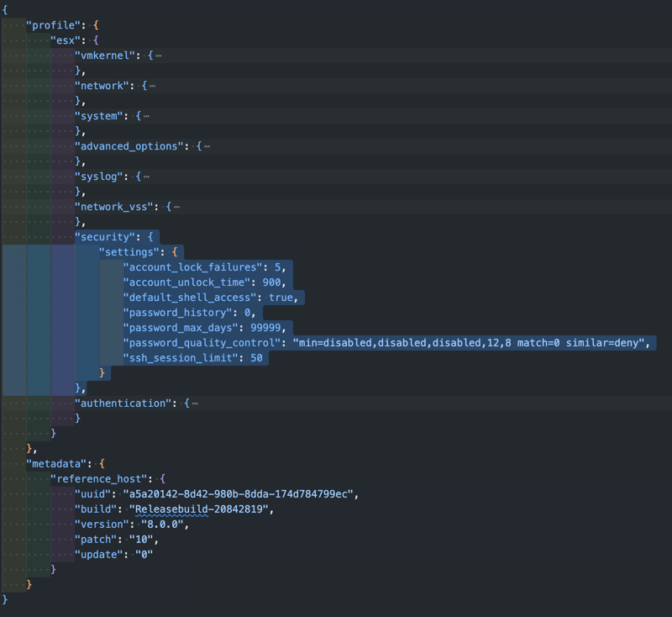The height and width of the screenshot is (617, 672).
Task: Click the "network" key text
Action: pyautogui.click(x=102, y=86)
